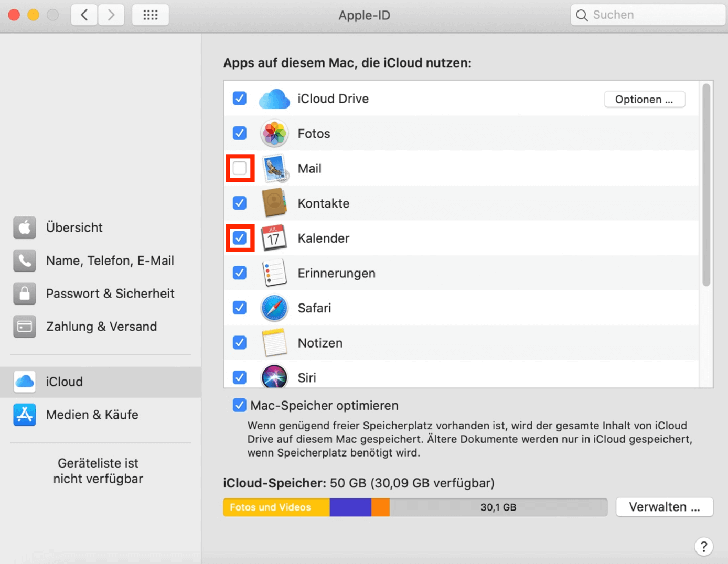Click the Notizen notepad icon
This screenshot has width=728, height=564.
(x=274, y=343)
